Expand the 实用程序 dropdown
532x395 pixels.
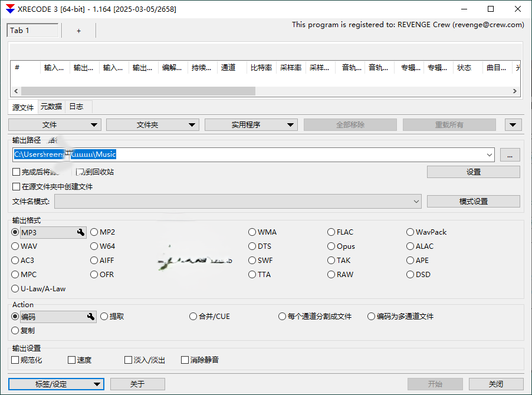tap(251, 125)
